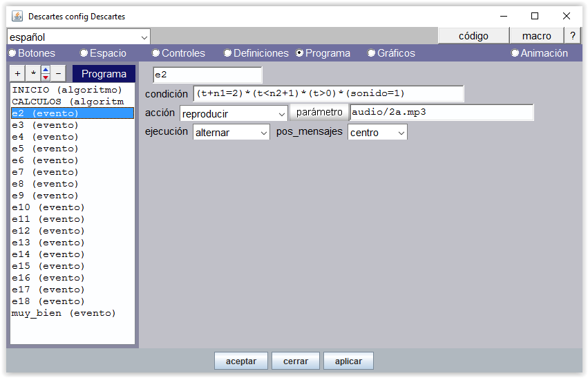
Task: Click the question mark help button
Action: (572, 36)
